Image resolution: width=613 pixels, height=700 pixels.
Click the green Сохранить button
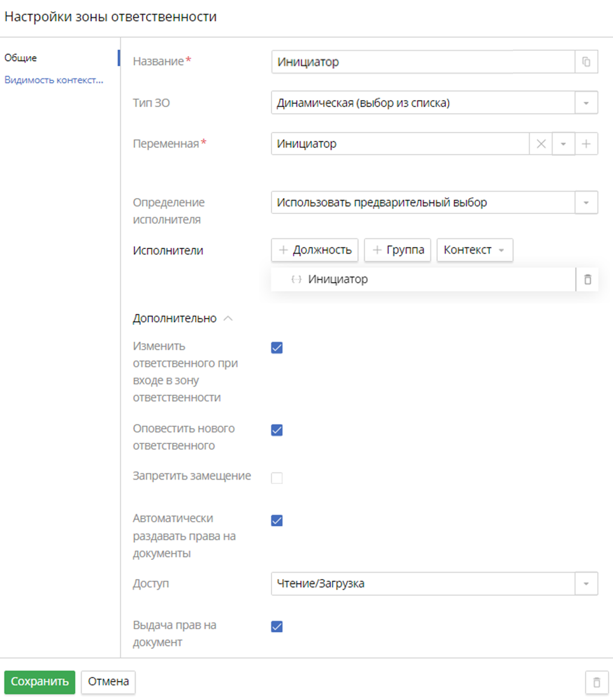(x=40, y=682)
